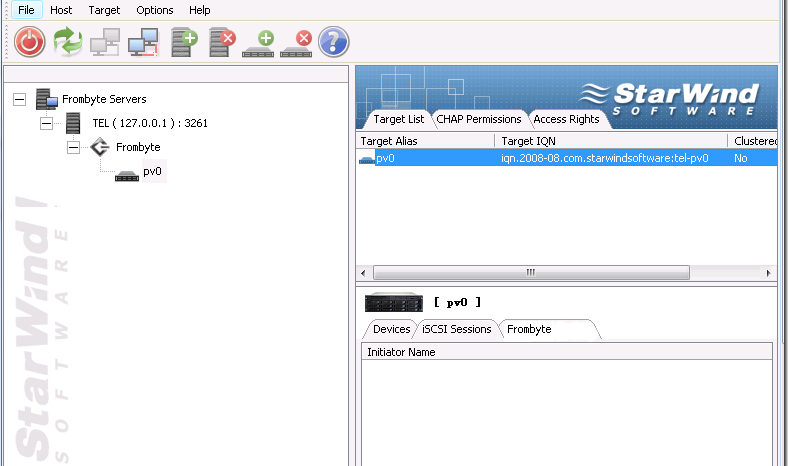Image resolution: width=788 pixels, height=466 pixels.
Task: Sort by Target Alias column header
Action: point(425,141)
